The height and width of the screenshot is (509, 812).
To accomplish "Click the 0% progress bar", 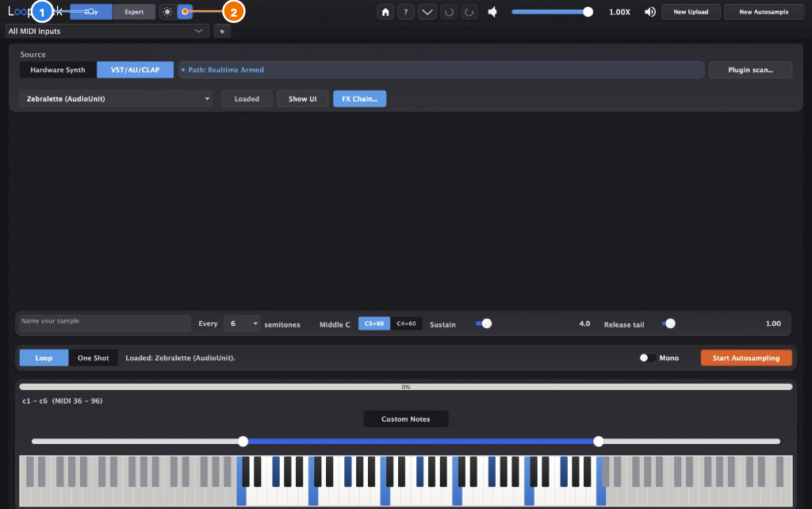I will point(406,387).
